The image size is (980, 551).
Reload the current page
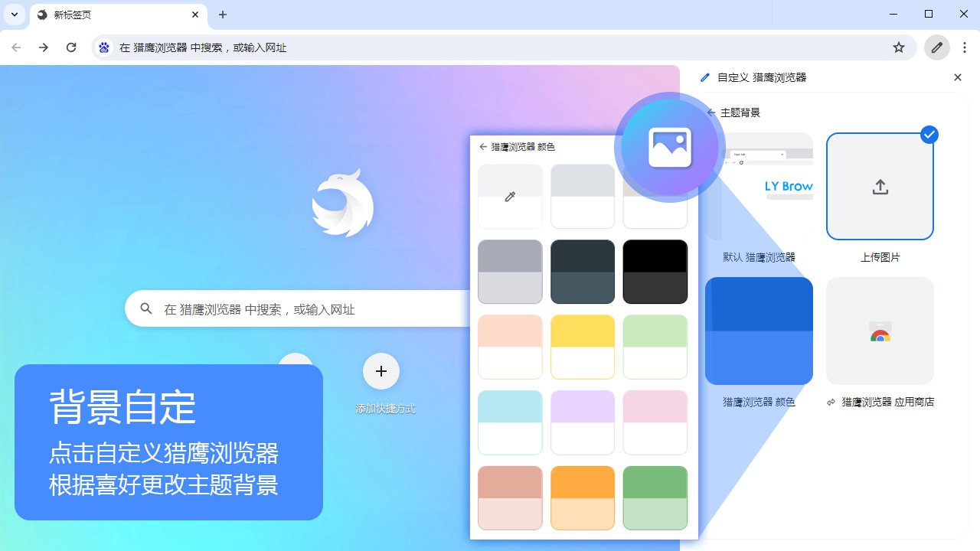[x=71, y=47]
